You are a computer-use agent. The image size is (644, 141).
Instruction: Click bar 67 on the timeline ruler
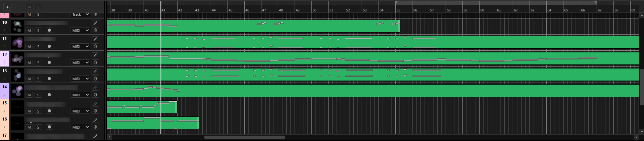tap(600, 10)
